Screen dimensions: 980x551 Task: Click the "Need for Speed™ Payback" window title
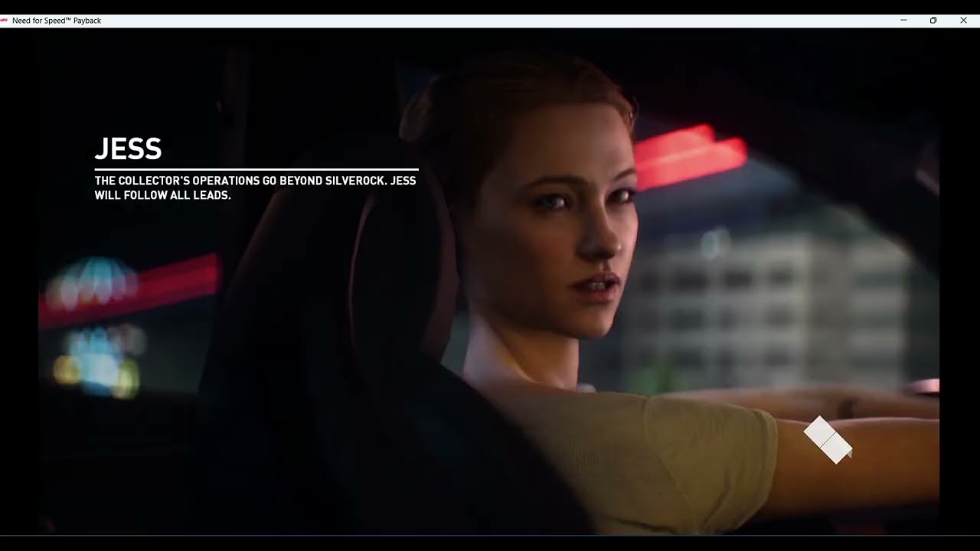57,21
